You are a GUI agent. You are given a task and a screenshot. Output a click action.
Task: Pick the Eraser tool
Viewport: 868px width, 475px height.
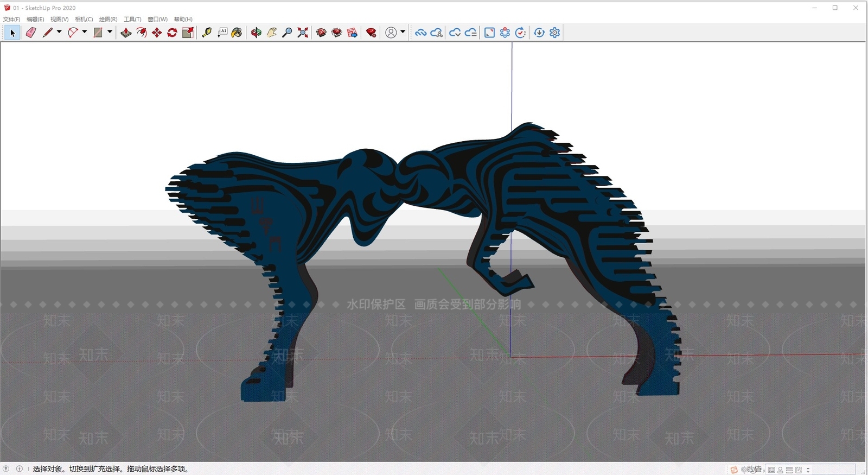click(31, 33)
